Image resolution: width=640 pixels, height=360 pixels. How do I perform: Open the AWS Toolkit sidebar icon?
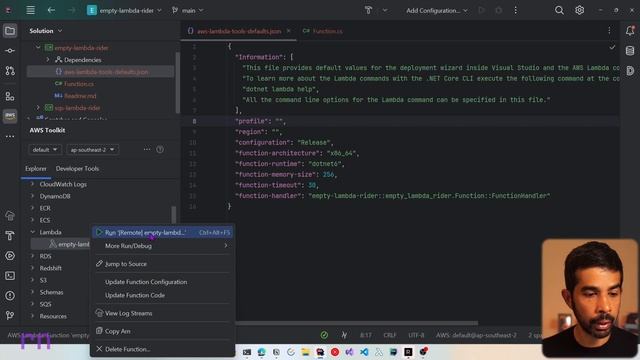10,116
